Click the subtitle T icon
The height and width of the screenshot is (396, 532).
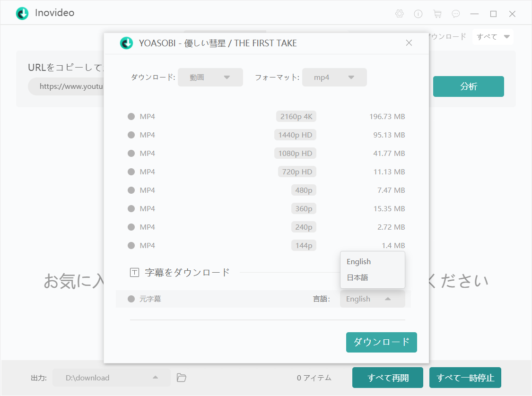click(134, 272)
